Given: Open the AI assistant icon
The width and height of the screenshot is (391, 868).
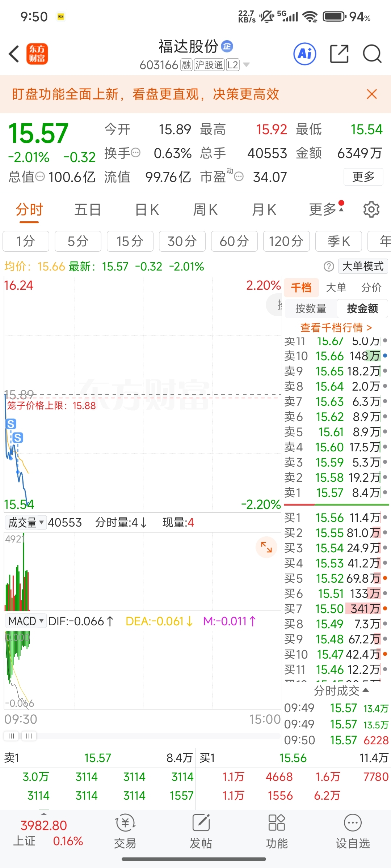Looking at the screenshot, I should coord(304,54).
